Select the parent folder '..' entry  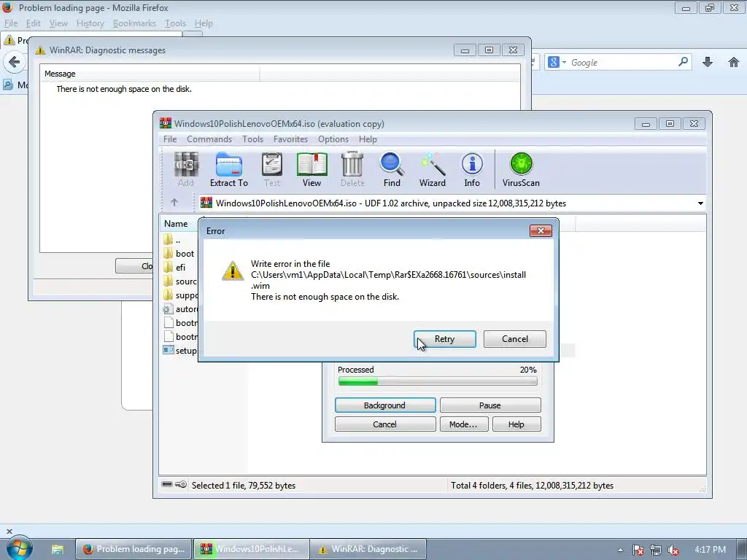[178, 240]
